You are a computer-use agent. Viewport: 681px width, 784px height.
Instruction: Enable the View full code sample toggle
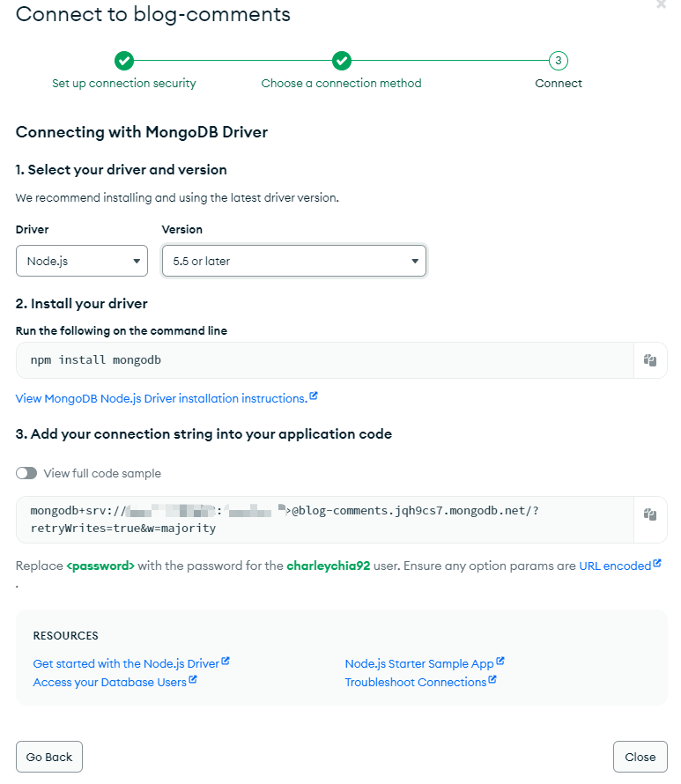[26, 473]
